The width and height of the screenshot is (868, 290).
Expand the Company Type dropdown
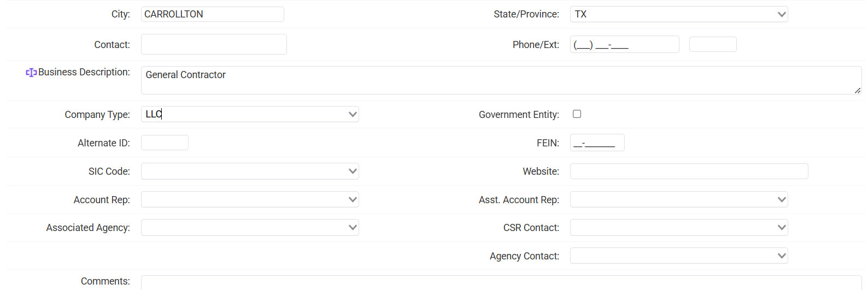250,114
